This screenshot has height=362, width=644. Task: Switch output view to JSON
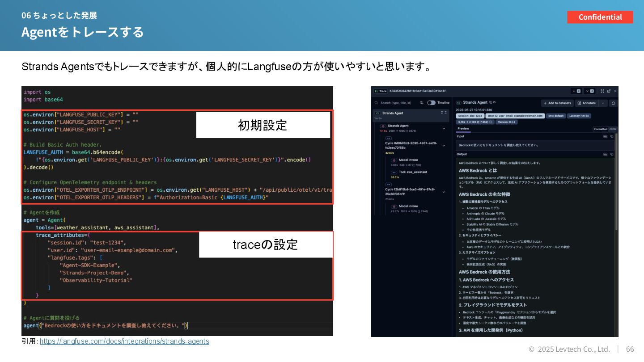(x=613, y=129)
